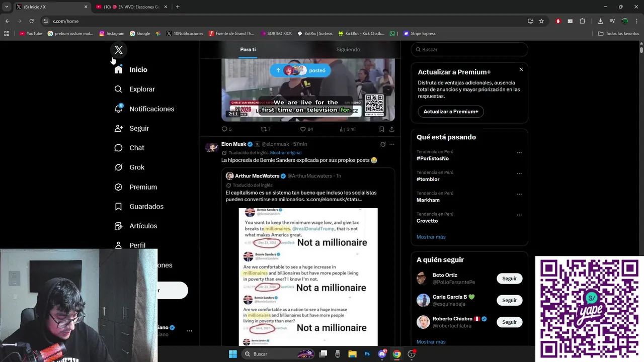The height and width of the screenshot is (362, 644).
Task: Open Stripe Express bookmark
Action: click(419, 34)
